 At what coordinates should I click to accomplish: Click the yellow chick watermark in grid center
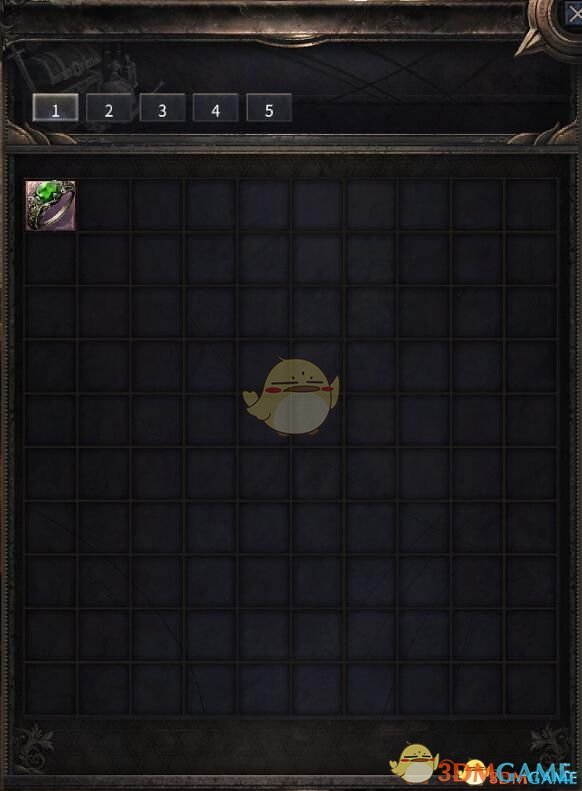tap(291, 397)
